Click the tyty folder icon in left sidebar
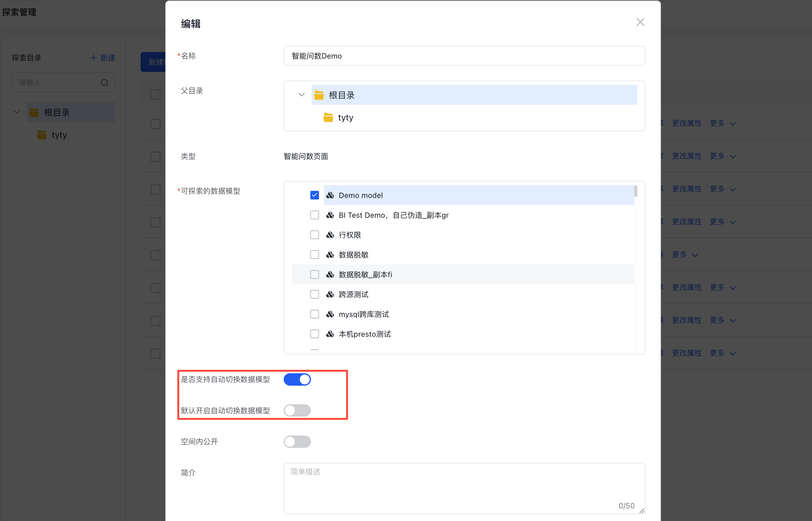Image resolution: width=812 pixels, height=521 pixels. click(x=41, y=135)
